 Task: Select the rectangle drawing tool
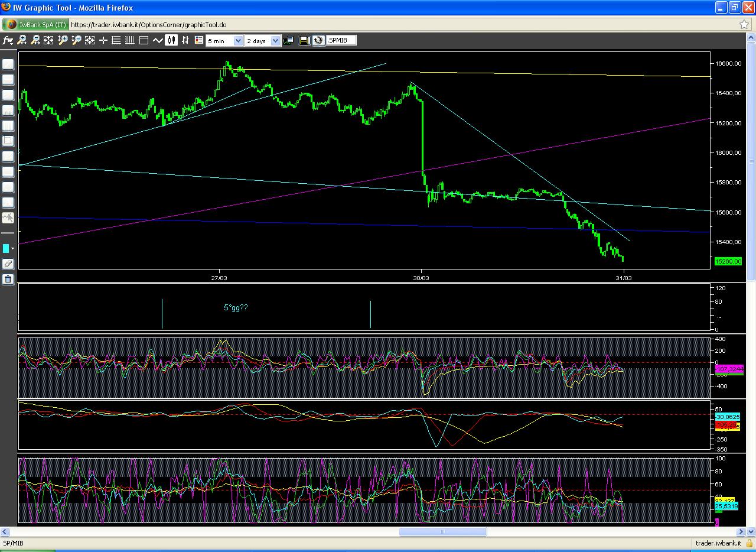tap(8, 141)
